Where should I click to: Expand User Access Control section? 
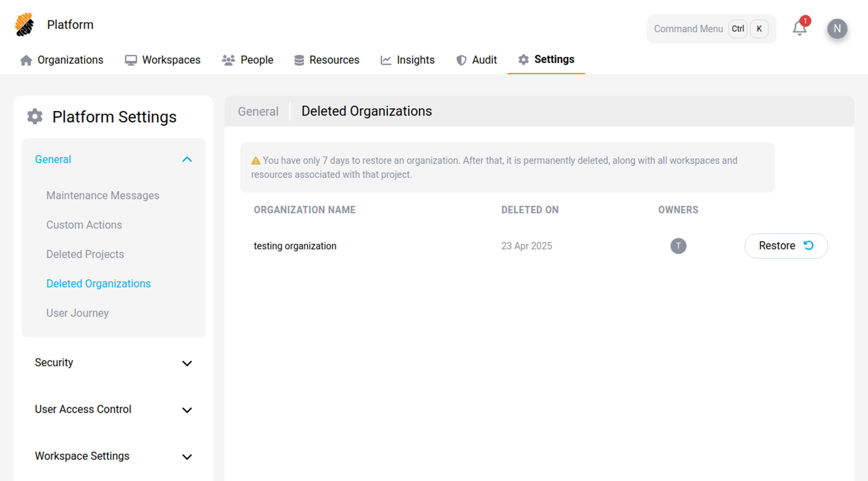pos(187,410)
